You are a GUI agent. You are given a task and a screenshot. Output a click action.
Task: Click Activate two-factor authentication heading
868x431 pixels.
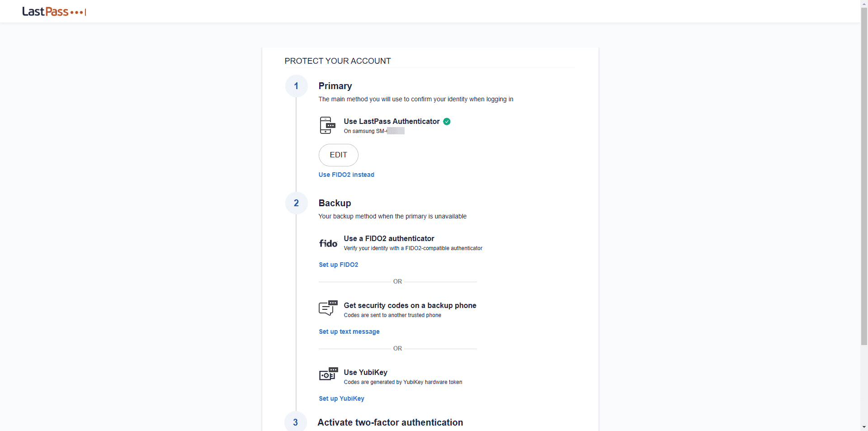390,422
